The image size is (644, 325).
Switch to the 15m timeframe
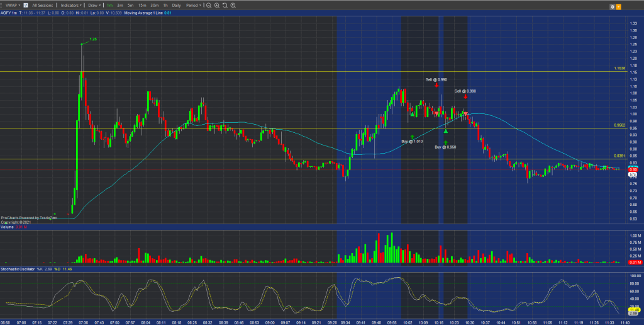point(142,5)
